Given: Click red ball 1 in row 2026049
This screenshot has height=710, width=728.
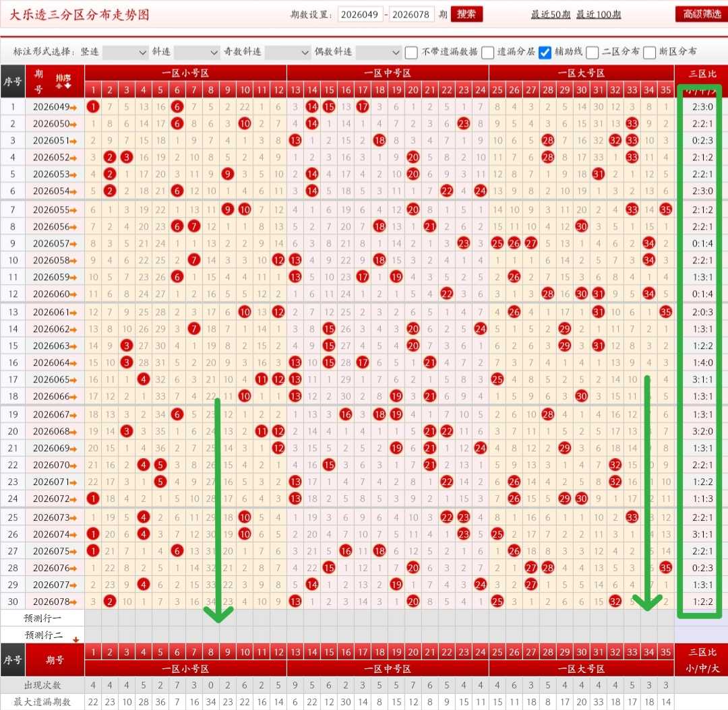Looking at the screenshot, I should [x=93, y=106].
